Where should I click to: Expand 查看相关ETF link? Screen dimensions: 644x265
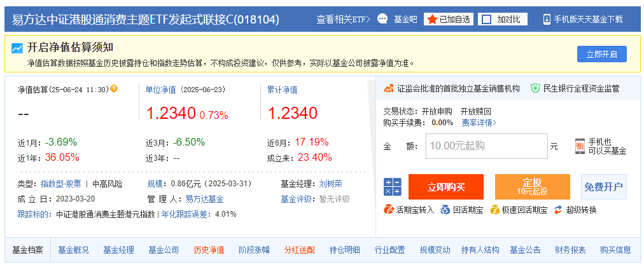344,19
